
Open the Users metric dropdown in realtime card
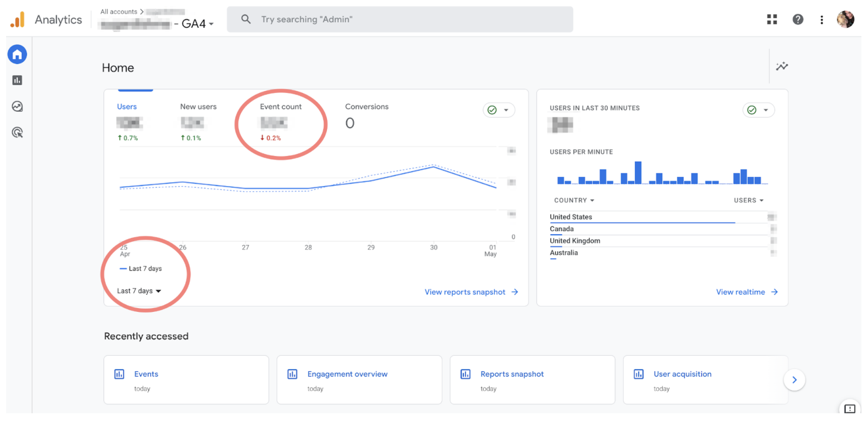(x=749, y=200)
